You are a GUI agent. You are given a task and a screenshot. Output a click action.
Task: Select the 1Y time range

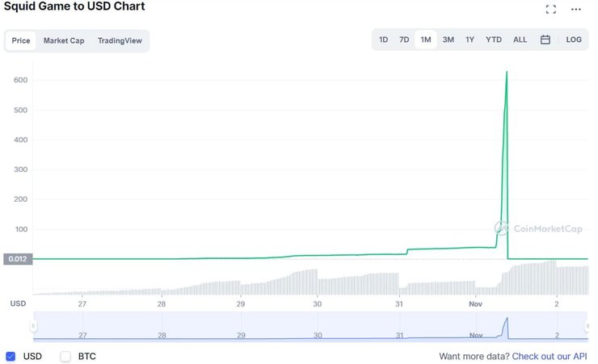pos(470,40)
